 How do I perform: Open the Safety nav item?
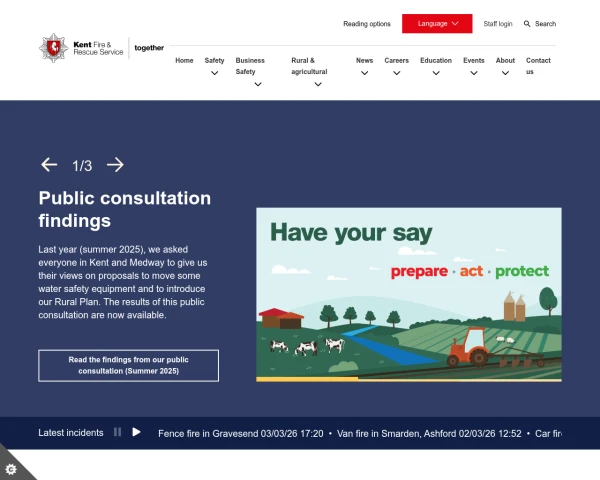point(214,60)
